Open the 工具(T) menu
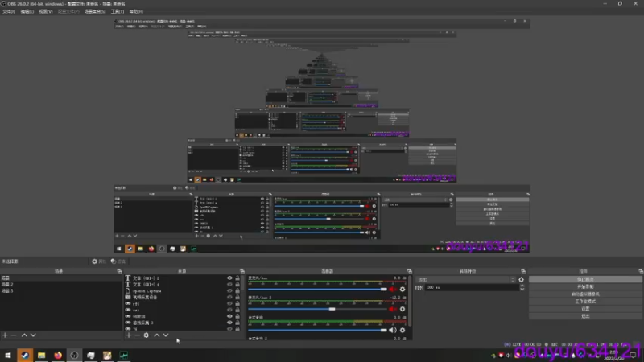Viewport: 644px width, 362px height. (118, 11)
